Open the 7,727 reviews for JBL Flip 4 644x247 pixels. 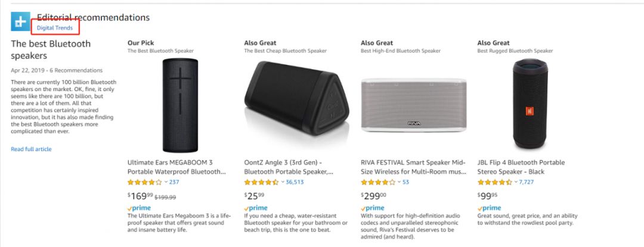click(527, 182)
